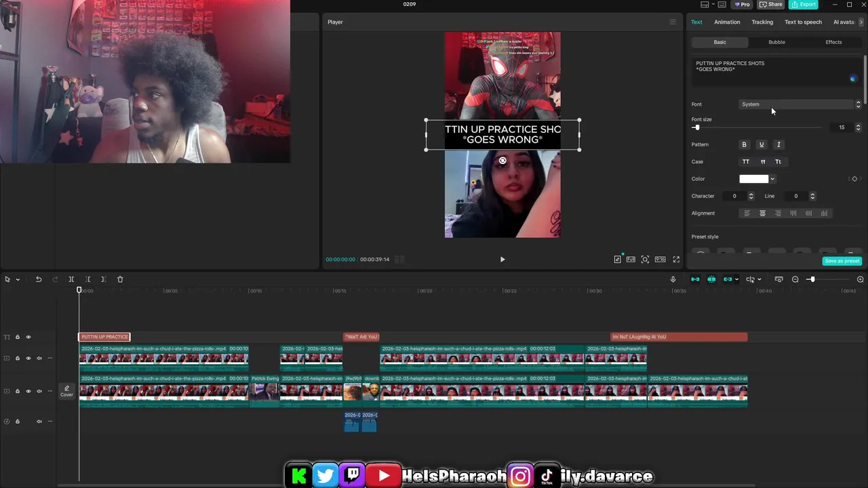Open the preview axis dropdown arrow
The height and width of the screenshot is (488, 868).
759,279
